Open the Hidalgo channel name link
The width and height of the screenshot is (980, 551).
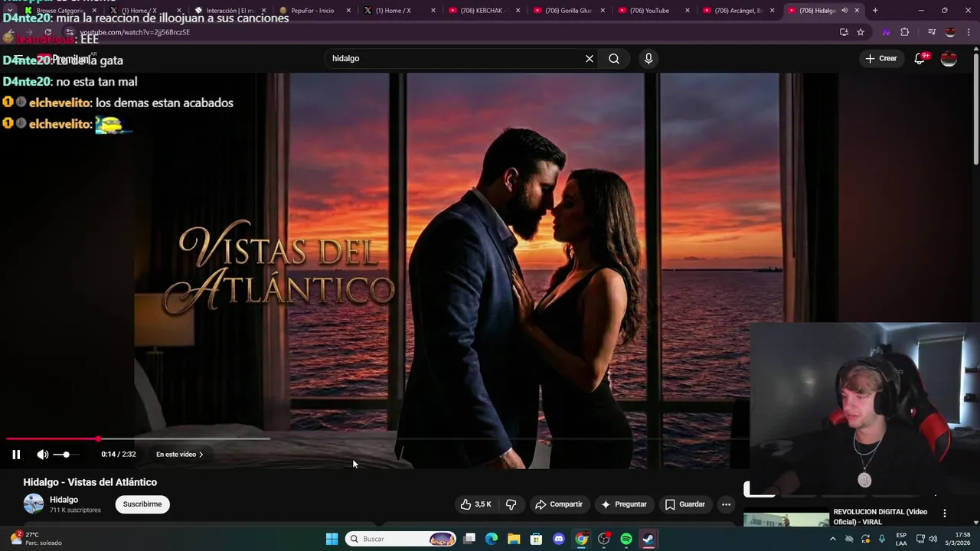[64, 500]
